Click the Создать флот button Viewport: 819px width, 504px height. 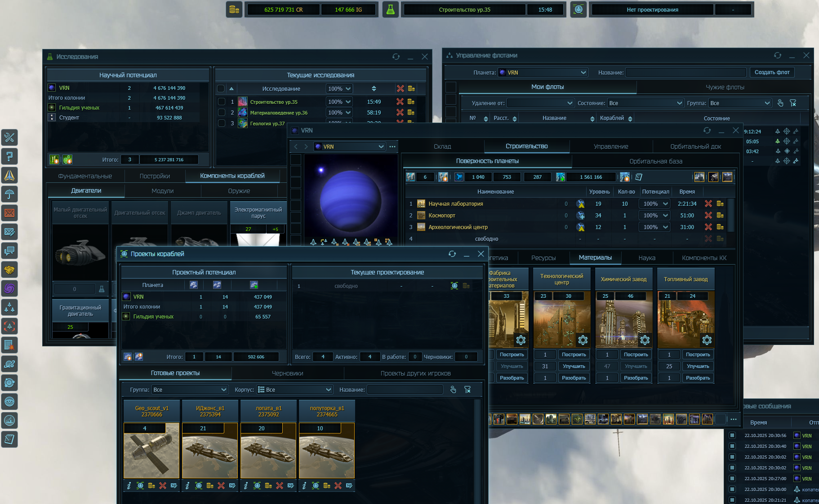pos(772,72)
